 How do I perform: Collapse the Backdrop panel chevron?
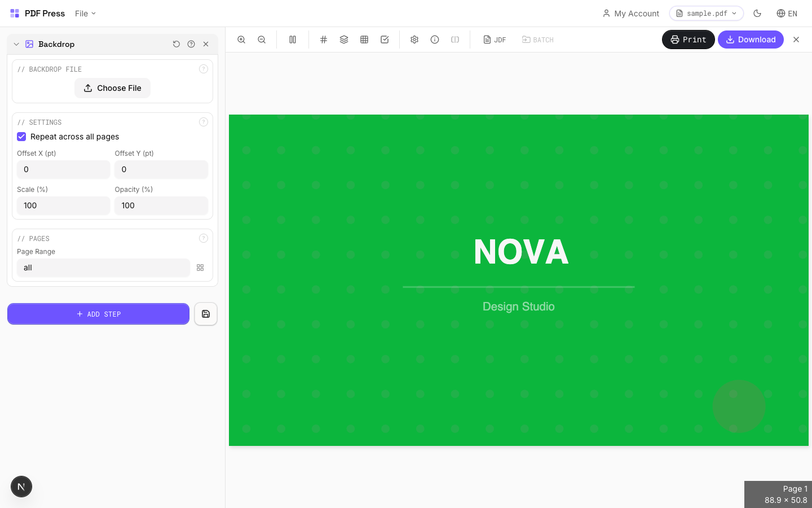point(16,44)
